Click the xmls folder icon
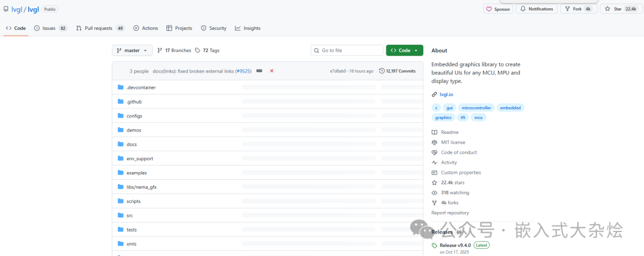The height and width of the screenshot is (256, 644). tap(120, 243)
